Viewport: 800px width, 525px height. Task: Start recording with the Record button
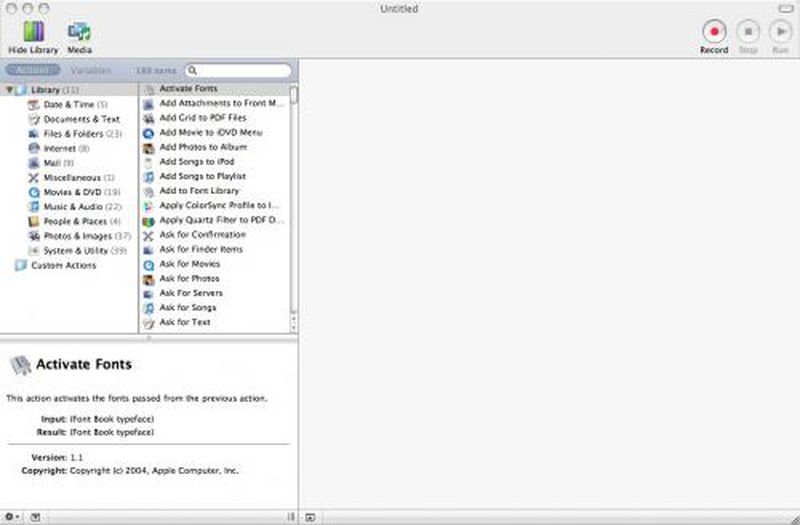click(x=714, y=32)
